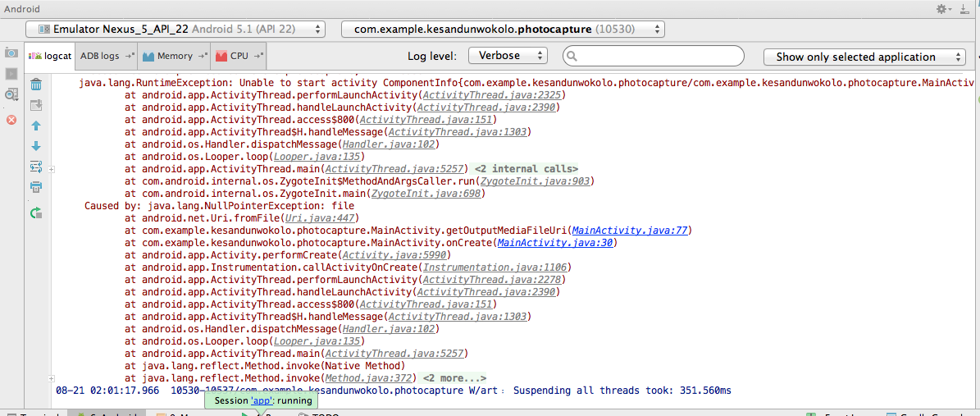Toggle soft wraps icon in logcat toolbar
The height and width of the screenshot is (416, 980).
36,167
